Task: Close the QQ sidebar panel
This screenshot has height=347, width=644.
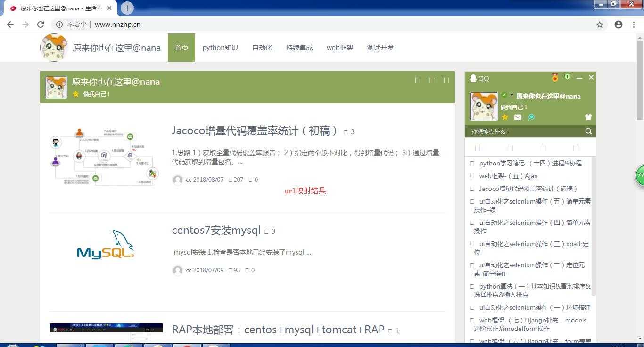Action: point(591,77)
